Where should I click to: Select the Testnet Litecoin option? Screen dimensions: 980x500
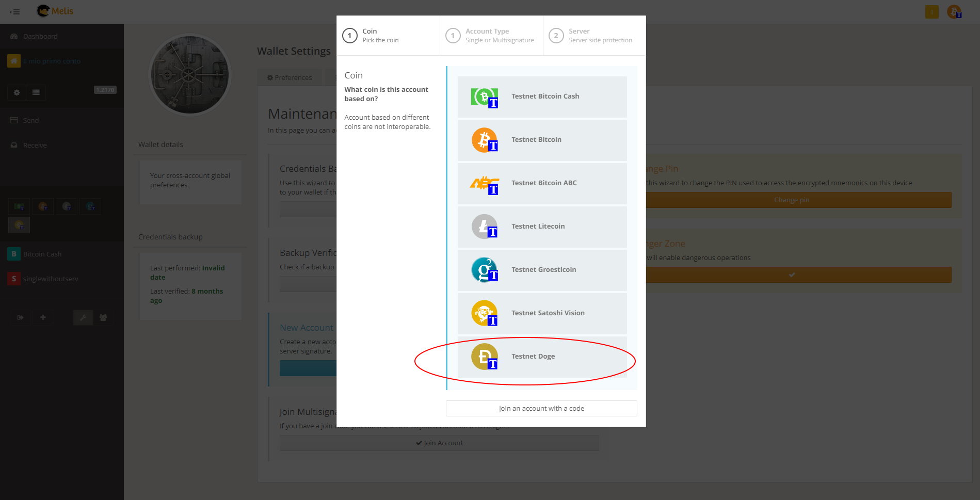coord(542,227)
